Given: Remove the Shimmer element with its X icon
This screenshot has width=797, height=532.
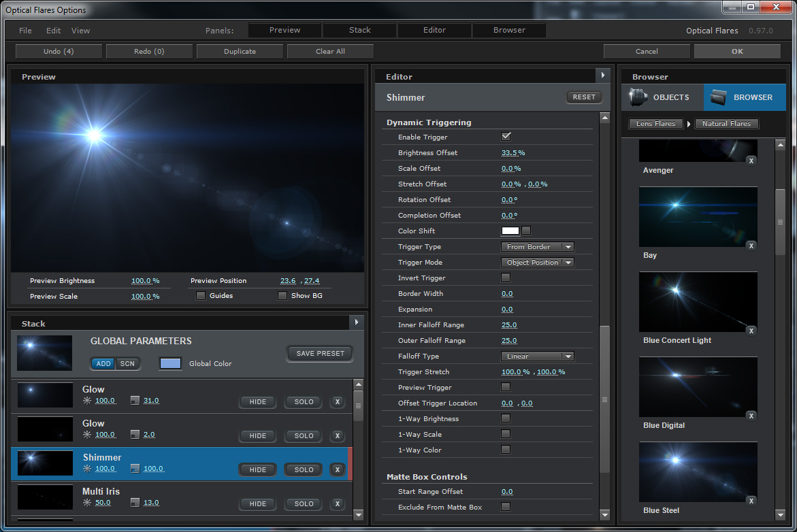Looking at the screenshot, I should pyautogui.click(x=337, y=469).
